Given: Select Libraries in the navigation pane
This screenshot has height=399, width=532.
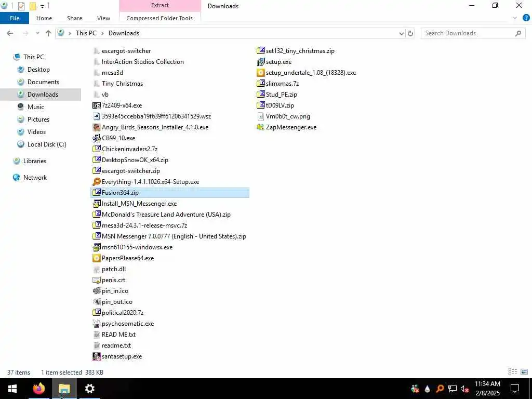Looking at the screenshot, I should [x=35, y=161].
